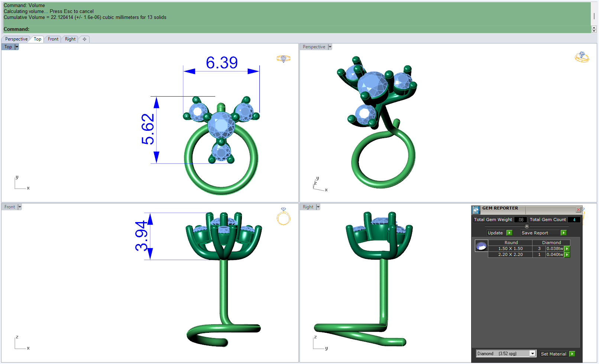599x364 pixels.
Task: Select the round gem thumbnail in report
Action: tap(481, 246)
